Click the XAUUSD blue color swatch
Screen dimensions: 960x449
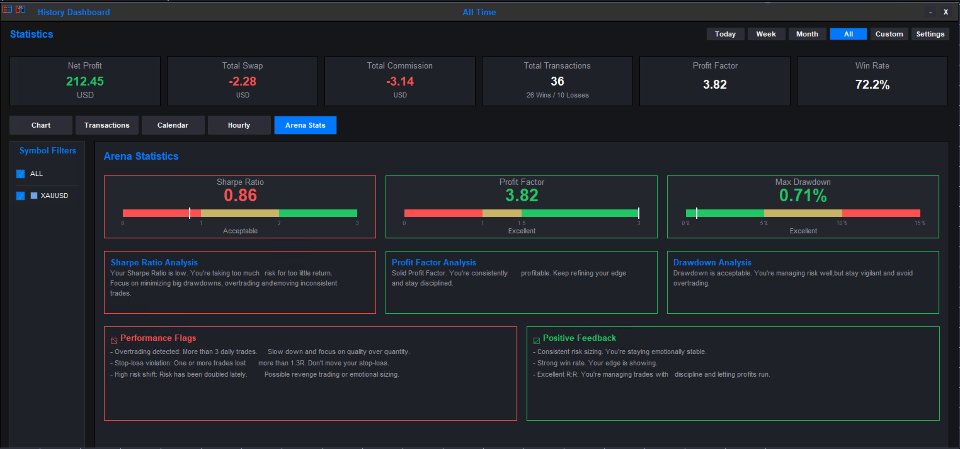click(34, 195)
